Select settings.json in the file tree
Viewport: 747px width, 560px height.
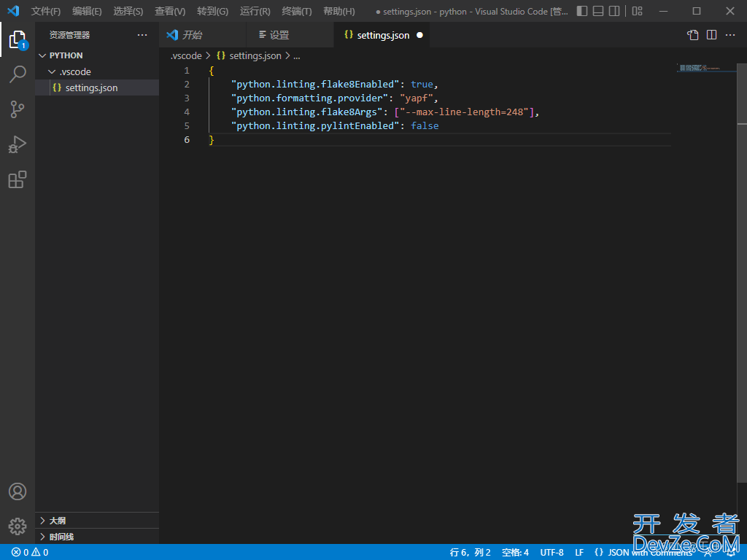pos(97,87)
